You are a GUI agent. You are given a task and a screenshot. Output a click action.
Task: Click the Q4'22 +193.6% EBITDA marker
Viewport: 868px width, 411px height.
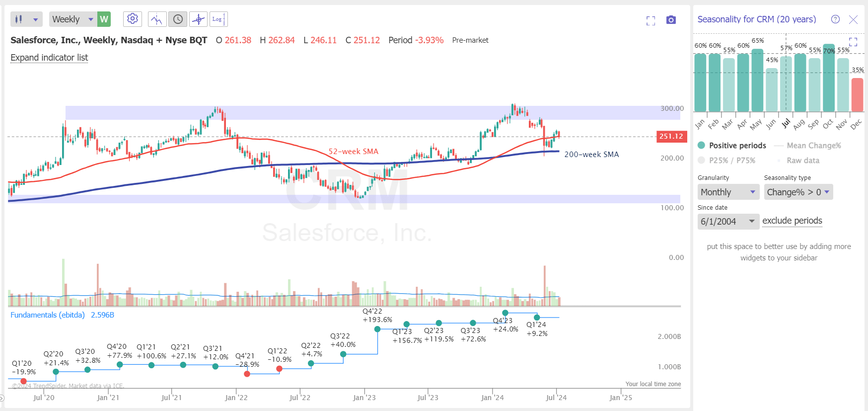[377, 329]
